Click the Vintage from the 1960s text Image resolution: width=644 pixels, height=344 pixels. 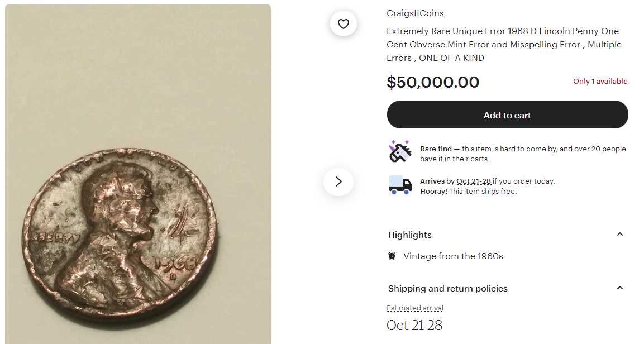[453, 256]
